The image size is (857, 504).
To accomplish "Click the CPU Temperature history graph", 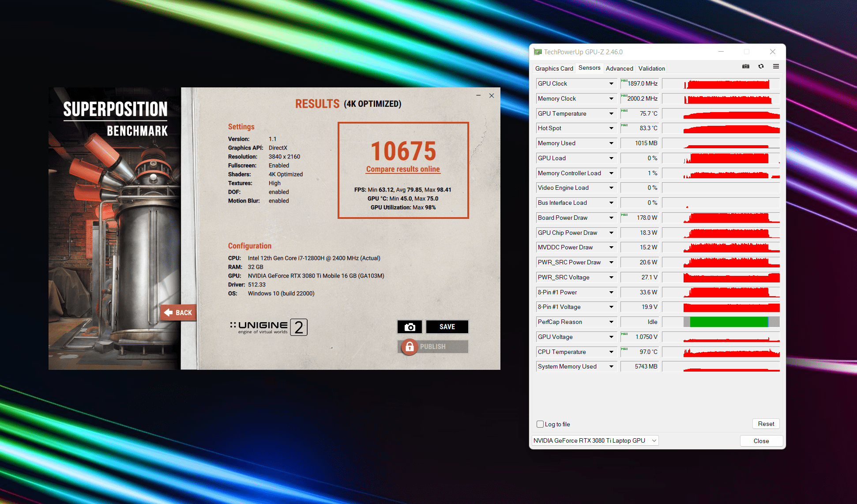I will pyautogui.click(x=721, y=352).
